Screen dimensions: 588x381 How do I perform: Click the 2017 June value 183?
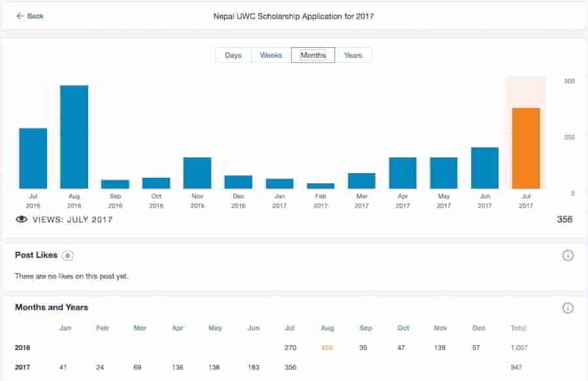click(x=253, y=367)
